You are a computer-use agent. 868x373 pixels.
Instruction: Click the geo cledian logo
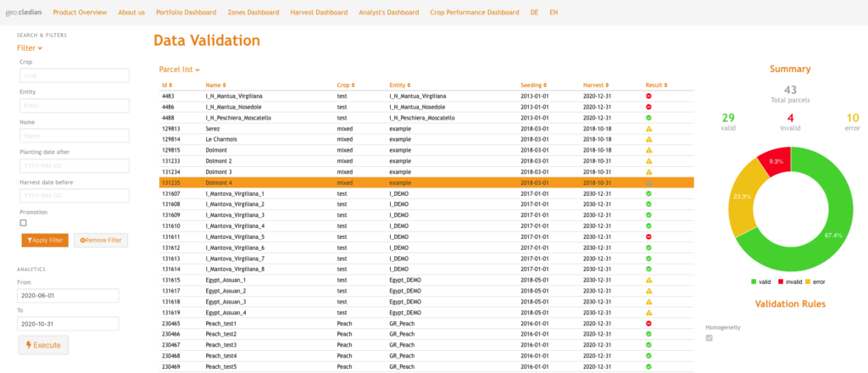point(24,12)
